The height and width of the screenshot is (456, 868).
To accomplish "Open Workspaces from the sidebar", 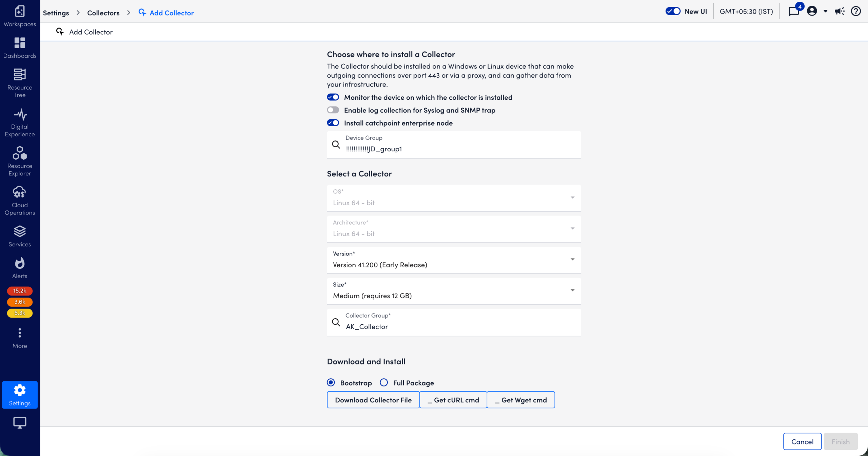I will tap(20, 16).
